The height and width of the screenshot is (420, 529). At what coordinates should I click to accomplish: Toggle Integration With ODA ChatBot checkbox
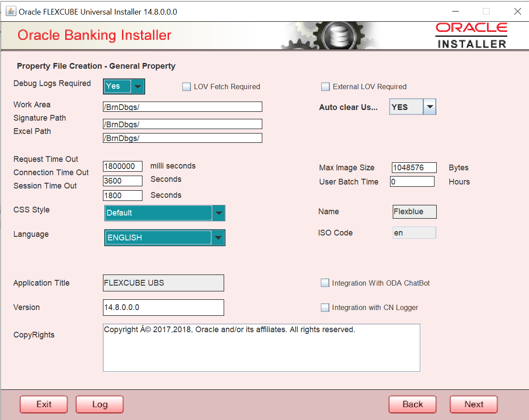[325, 283]
